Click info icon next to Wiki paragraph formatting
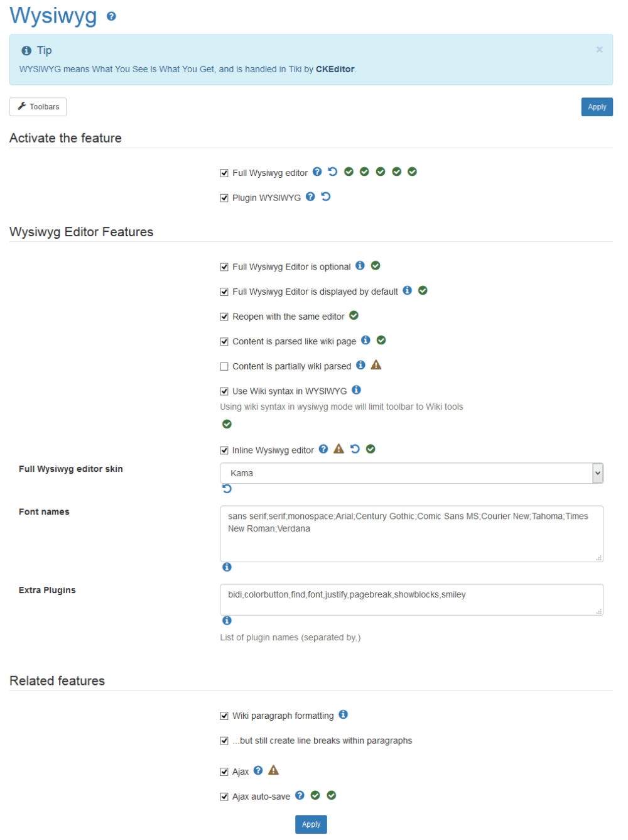 [x=343, y=714]
